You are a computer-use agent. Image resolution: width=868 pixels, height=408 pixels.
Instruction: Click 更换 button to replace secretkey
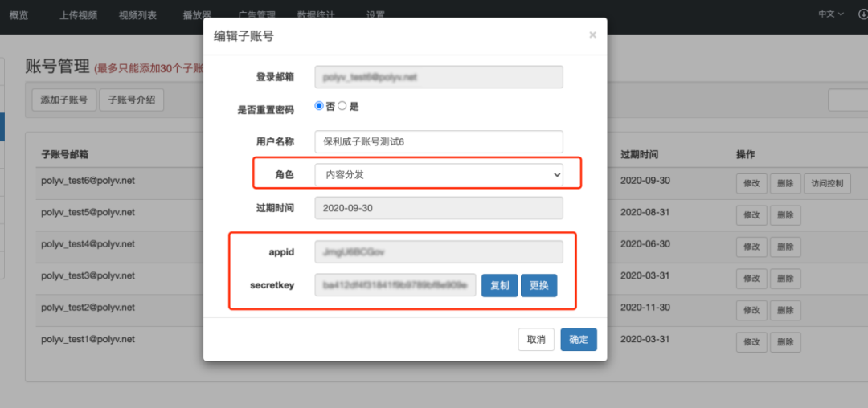click(x=538, y=285)
